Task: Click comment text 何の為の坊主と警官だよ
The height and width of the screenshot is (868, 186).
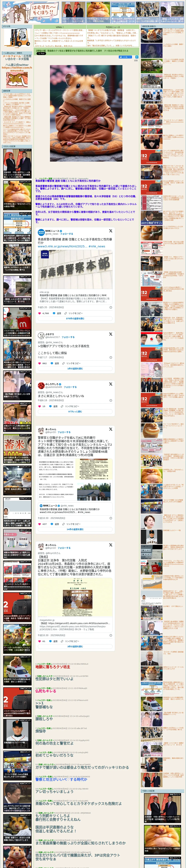Action: coord(54,743)
